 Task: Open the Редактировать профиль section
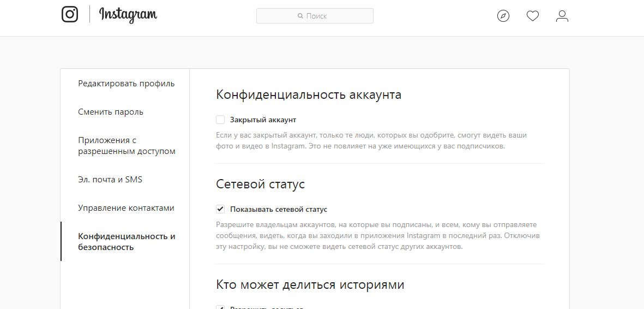click(126, 84)
